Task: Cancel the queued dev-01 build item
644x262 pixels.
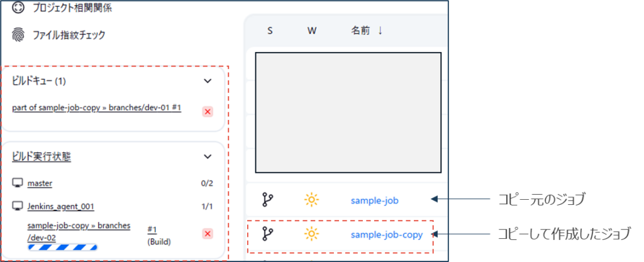Action: coord(208,111)
